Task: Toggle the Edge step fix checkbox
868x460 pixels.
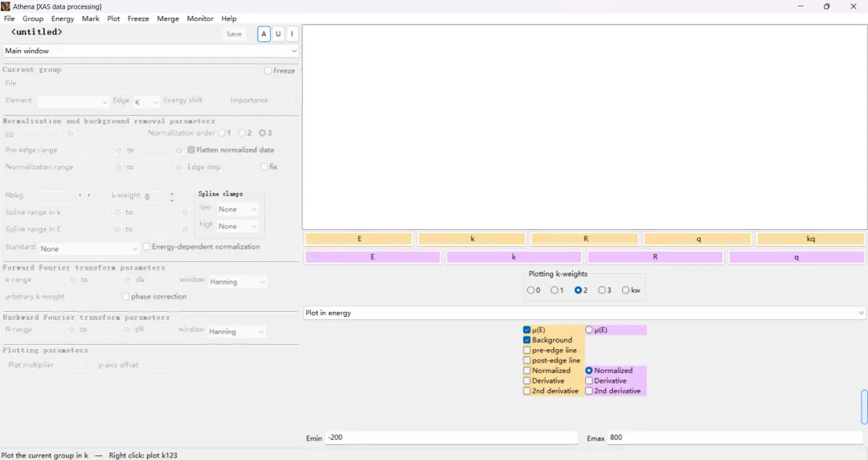Action: [264, 166]
